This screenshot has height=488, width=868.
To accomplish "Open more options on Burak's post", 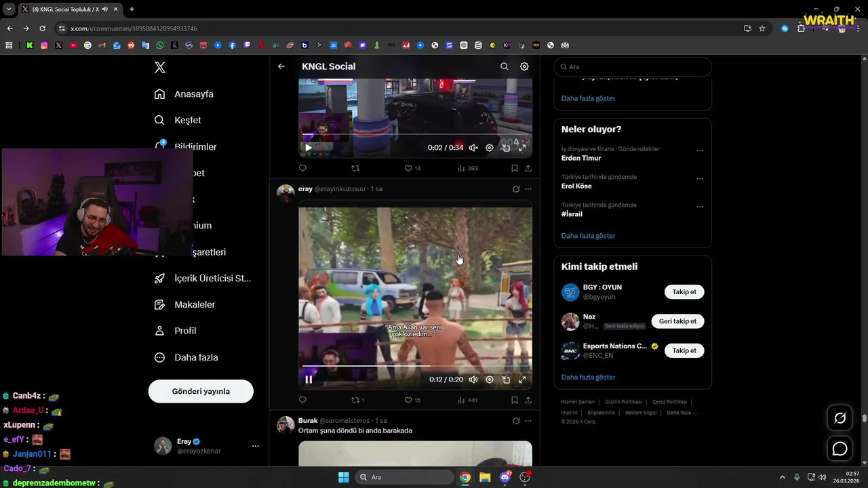I will (x=528, y=421).
